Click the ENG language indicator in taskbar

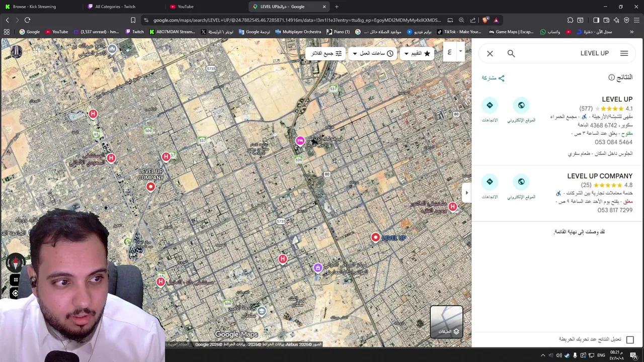tap(601, 355)
